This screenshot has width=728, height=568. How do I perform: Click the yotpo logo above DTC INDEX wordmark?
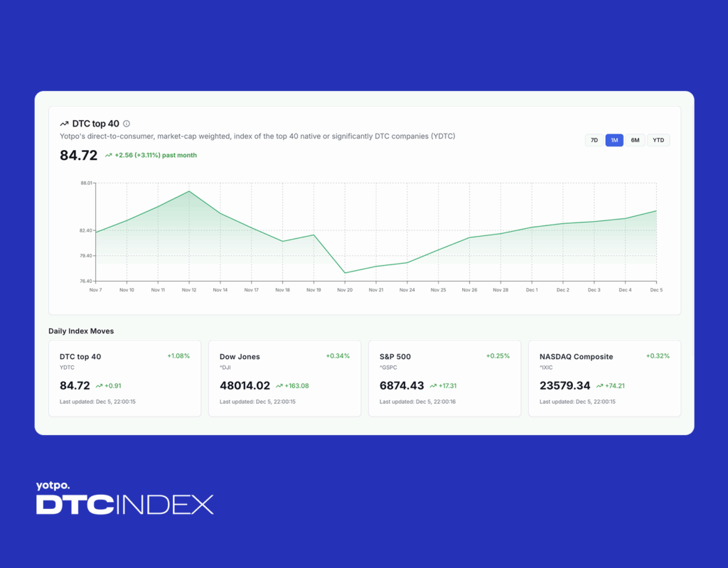tap(53, 486)
